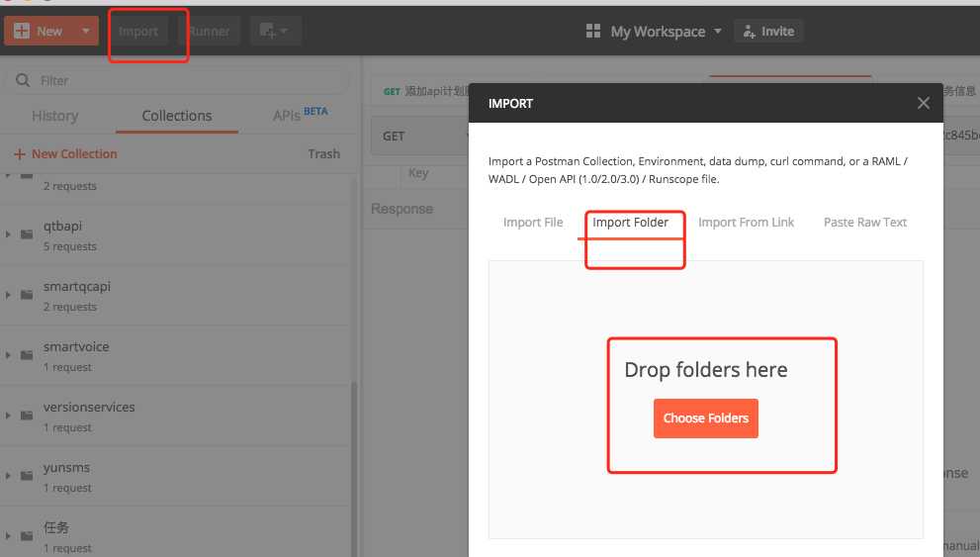Expand the My Workspace dropdown arrow

[718, 31]
